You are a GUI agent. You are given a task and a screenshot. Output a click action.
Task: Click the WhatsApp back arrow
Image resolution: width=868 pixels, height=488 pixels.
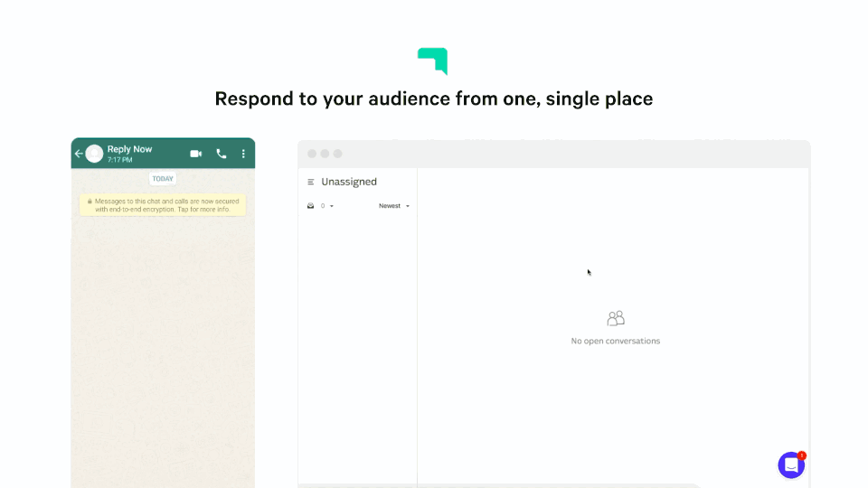[79, 154]
